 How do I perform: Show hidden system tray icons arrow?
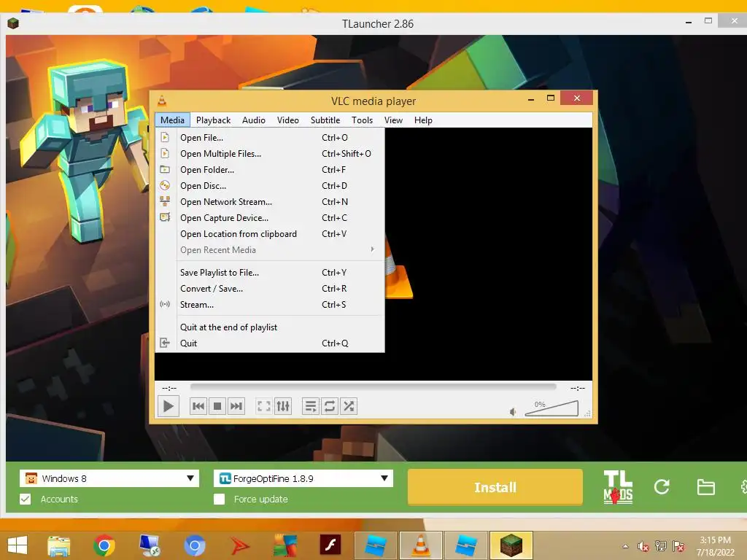click(625, 546)
